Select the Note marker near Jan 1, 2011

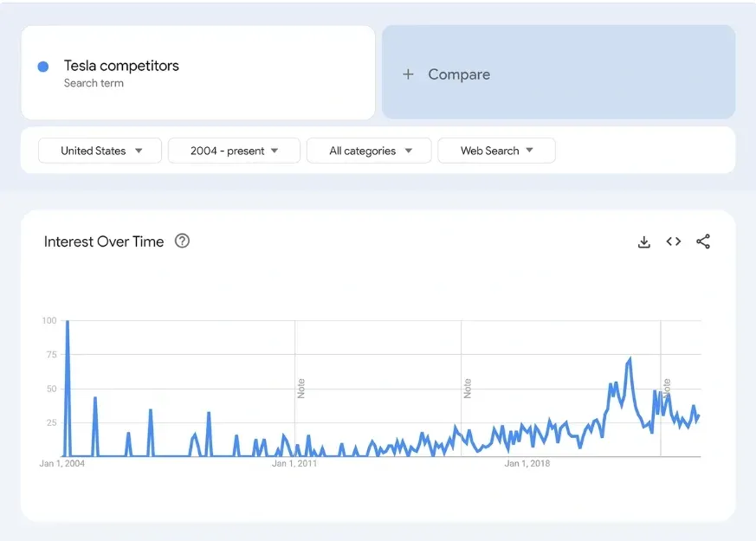click(301, 389)
